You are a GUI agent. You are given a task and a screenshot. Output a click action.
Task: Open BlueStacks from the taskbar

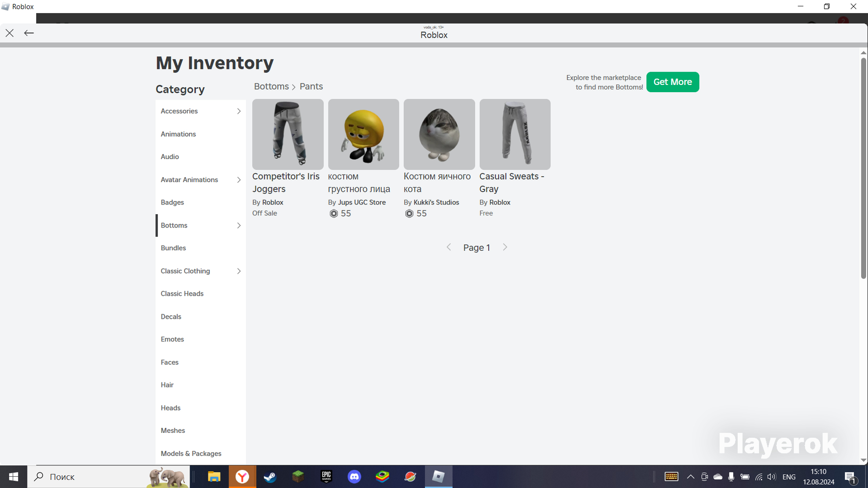(x=382, y=477)
